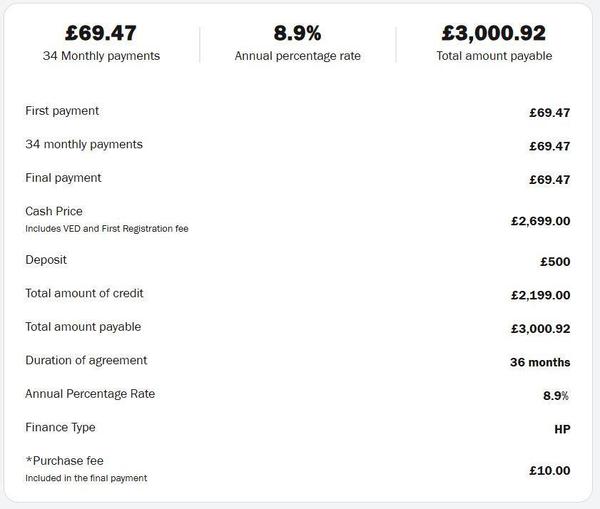Click the Included in the final payment note
600x509 pixels.
[86, 478]
